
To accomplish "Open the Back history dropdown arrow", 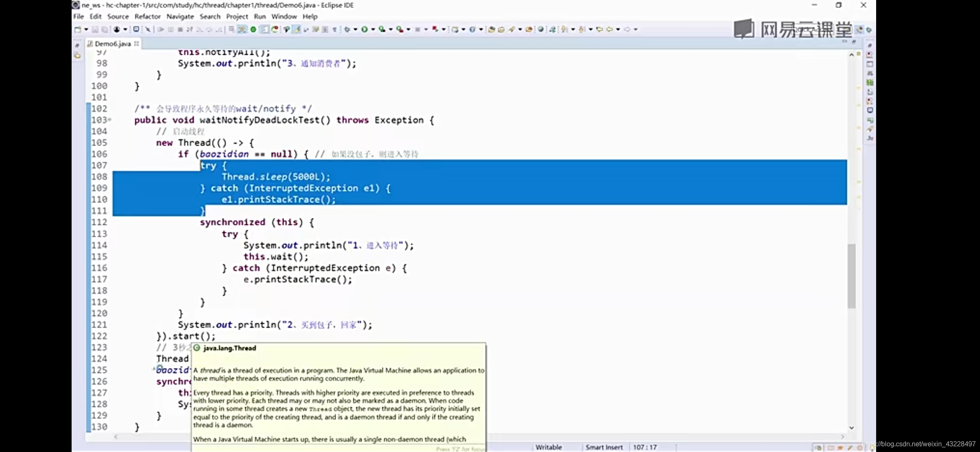I will pyautogui.click(x=618, y=29).
